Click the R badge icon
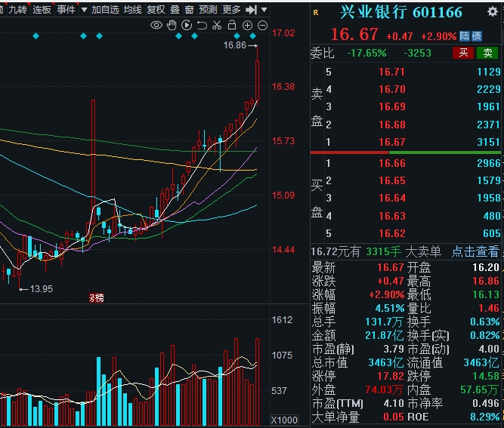The height and width of the screenshot is (428, 504). 315,12
